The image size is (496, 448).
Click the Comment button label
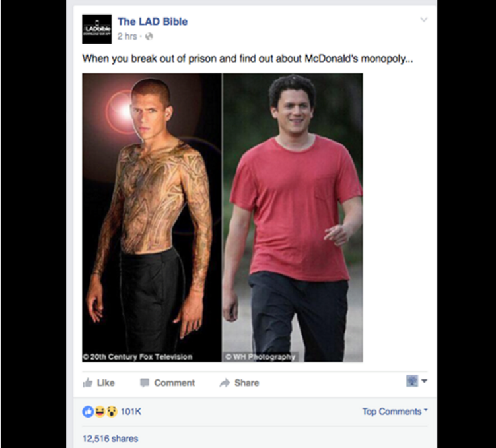click(x=174, y=383)
